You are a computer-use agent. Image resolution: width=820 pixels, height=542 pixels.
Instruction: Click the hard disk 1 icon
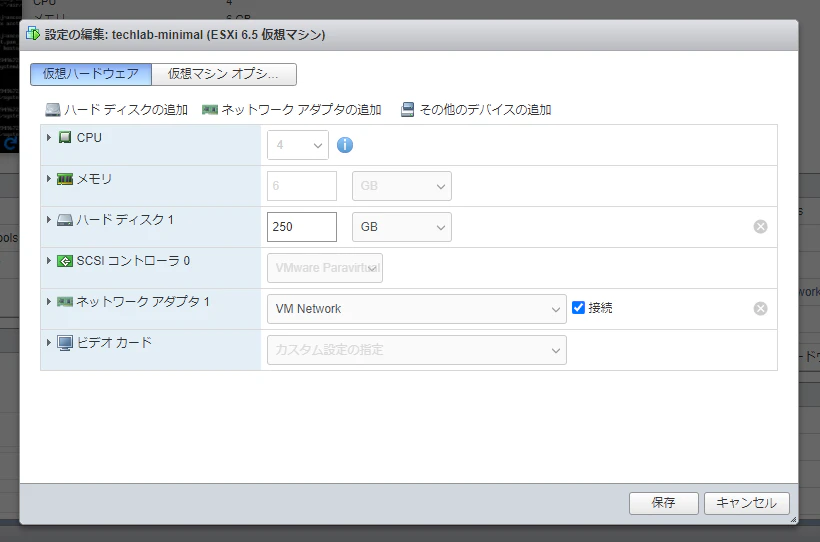[65, 220]
